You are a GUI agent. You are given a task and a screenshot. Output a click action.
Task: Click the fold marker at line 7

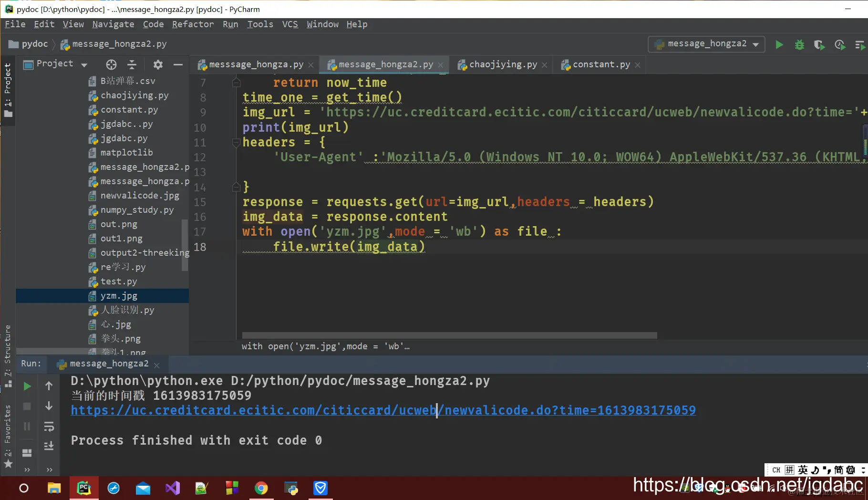[236, 83]
